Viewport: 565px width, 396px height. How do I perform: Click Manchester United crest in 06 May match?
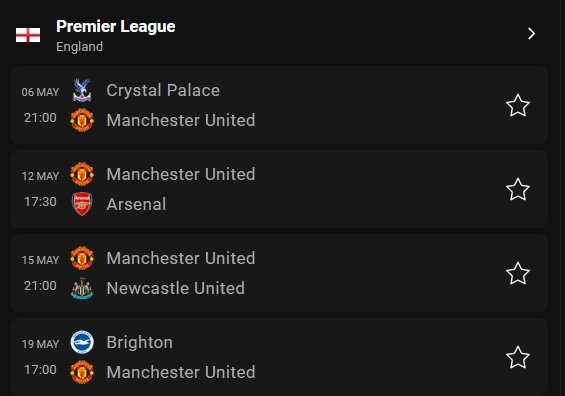82,120
